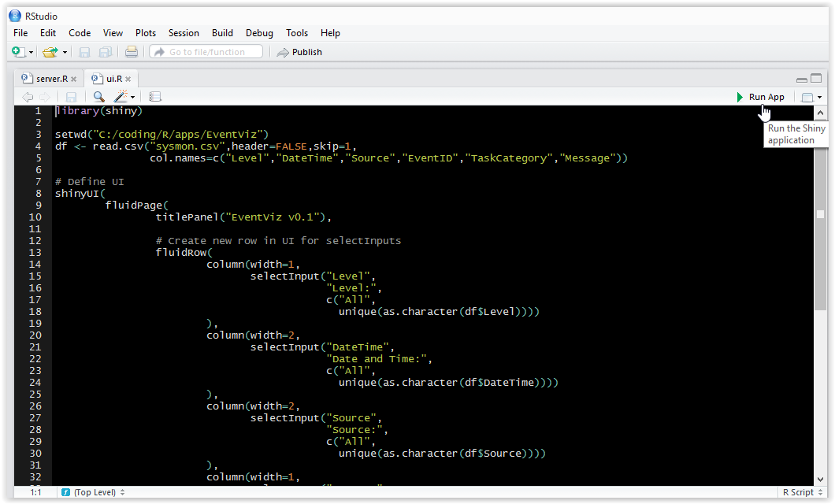Open the Edit menu

(x=48, y=33)
